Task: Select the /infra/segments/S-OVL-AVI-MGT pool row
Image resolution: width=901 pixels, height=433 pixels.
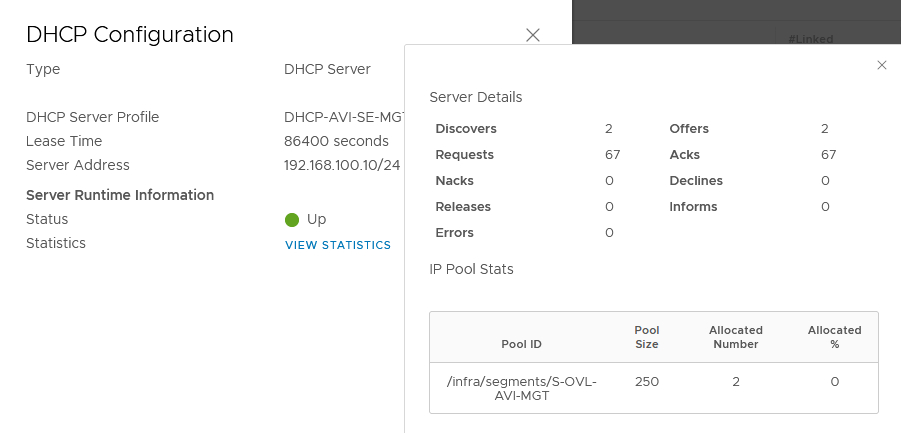Action: pos(654,388)
